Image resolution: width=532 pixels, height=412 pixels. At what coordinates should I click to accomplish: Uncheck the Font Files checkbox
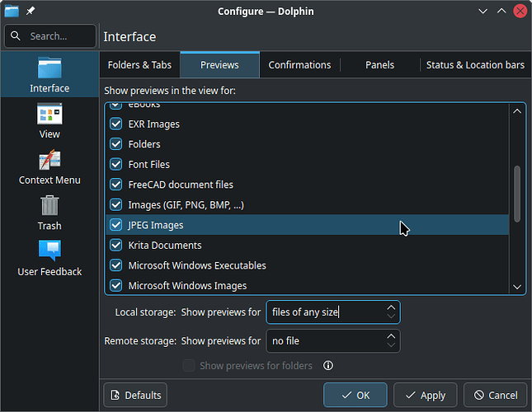coord(116,164)
